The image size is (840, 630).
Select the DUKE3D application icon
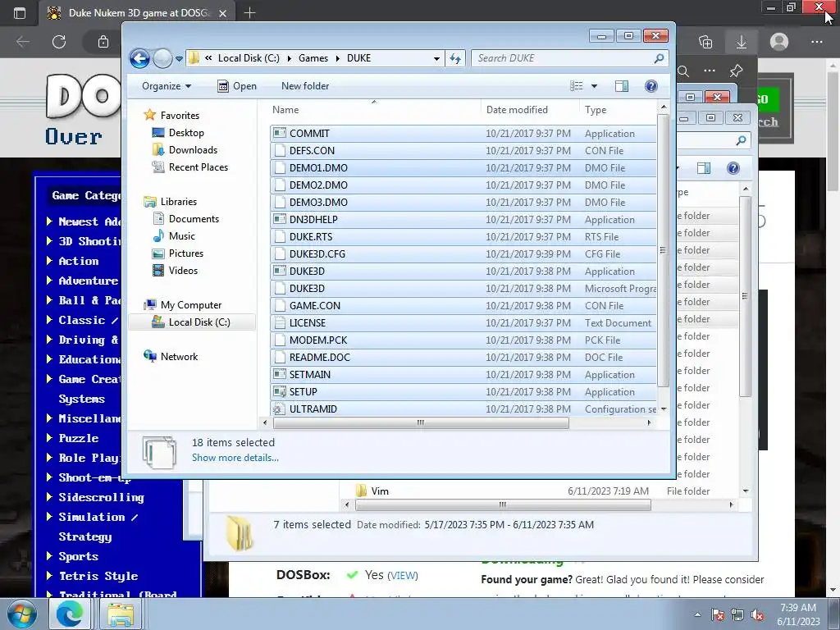(279, 271)
